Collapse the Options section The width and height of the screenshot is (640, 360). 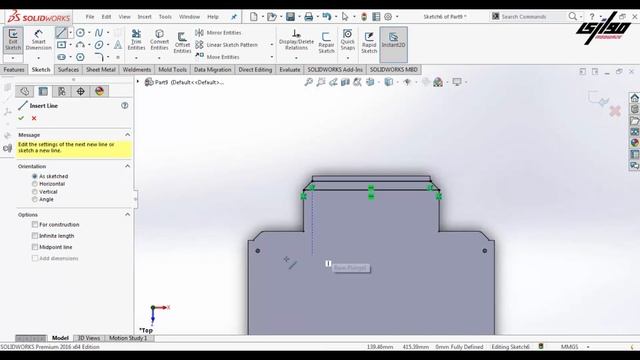[x=128, y=214]
